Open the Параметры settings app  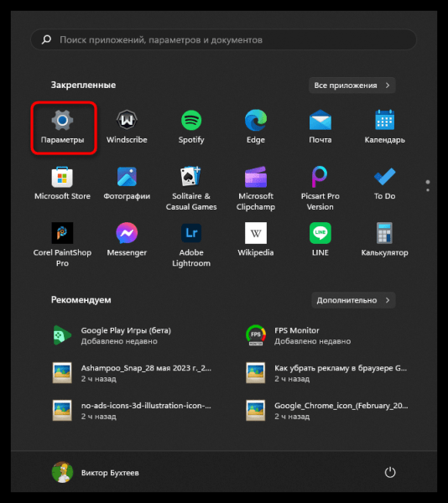click(x=63, y=127)
